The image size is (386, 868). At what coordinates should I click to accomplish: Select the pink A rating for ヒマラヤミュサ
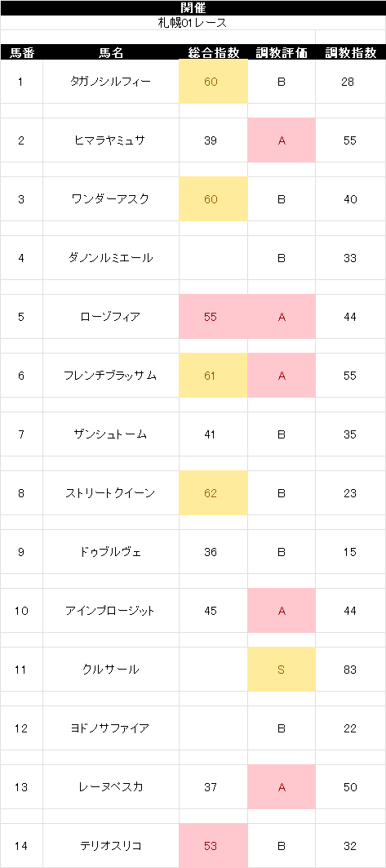click(x=282, y=140)
